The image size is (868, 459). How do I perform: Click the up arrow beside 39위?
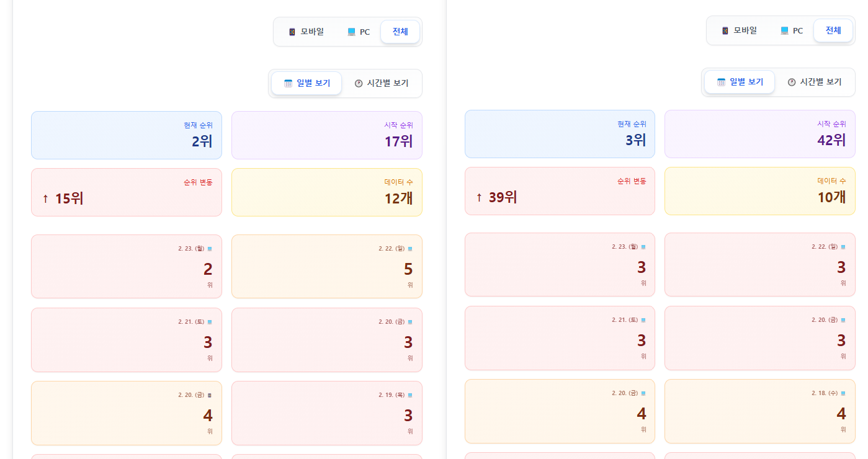point(479,197)
